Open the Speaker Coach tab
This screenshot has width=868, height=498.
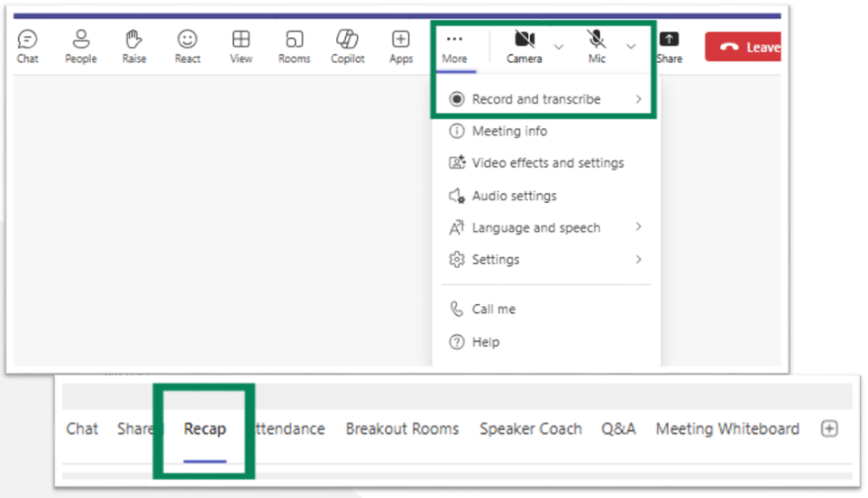(x=530, y=429)
